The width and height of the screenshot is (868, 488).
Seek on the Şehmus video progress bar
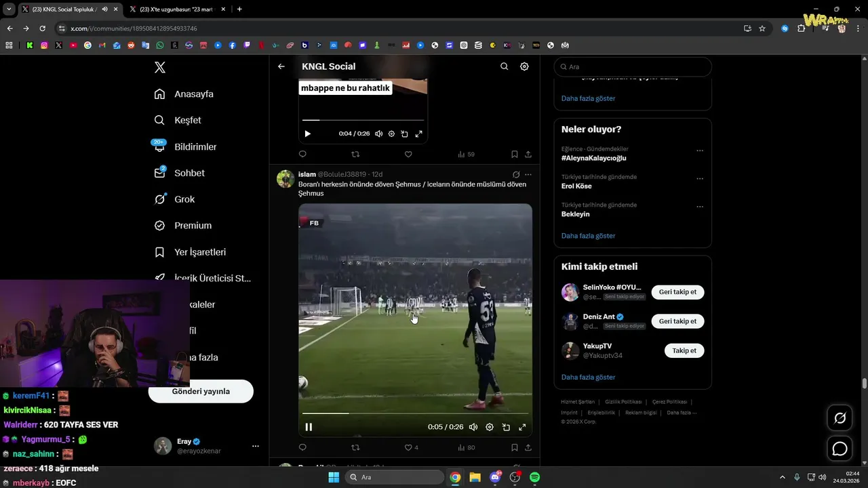coord(415,413)
